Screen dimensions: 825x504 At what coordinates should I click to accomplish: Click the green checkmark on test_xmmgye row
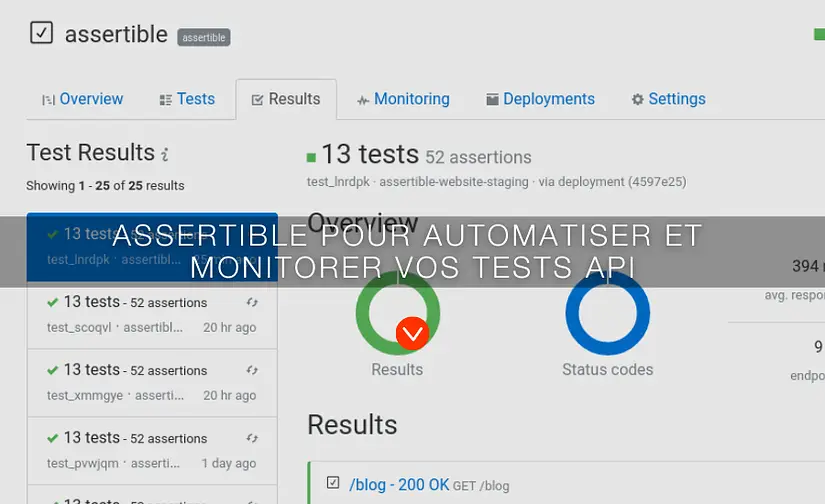52,370
